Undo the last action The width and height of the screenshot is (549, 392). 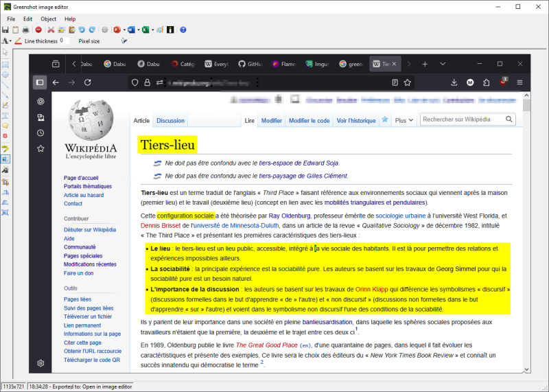[82, 30]
